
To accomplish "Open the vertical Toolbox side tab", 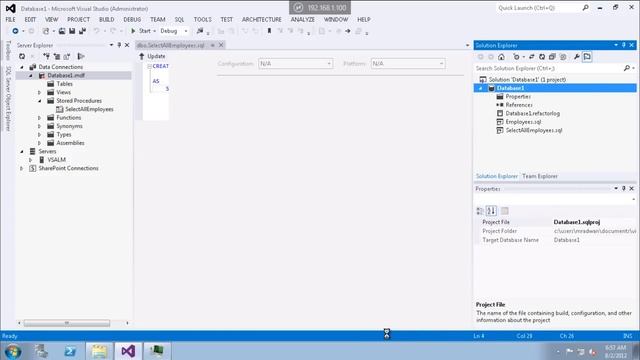I will tap(8, 51).
